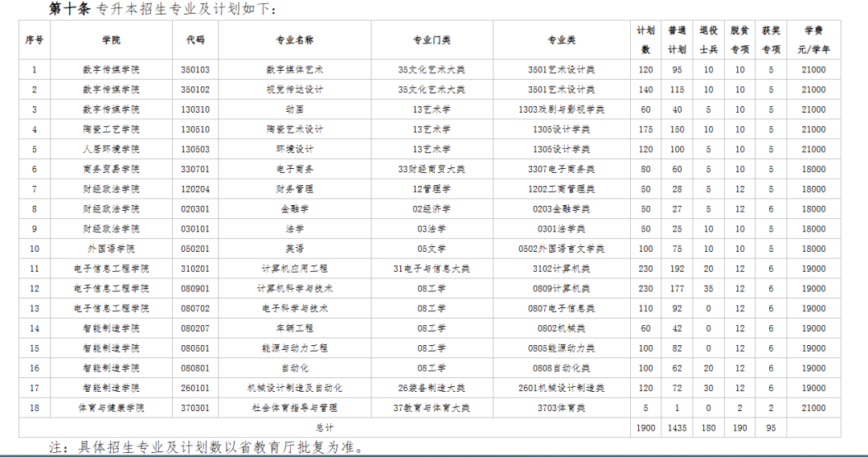Screen dimensions: 868x457
Task: Select the 专业名称 column header
Action: coord(294,40)
